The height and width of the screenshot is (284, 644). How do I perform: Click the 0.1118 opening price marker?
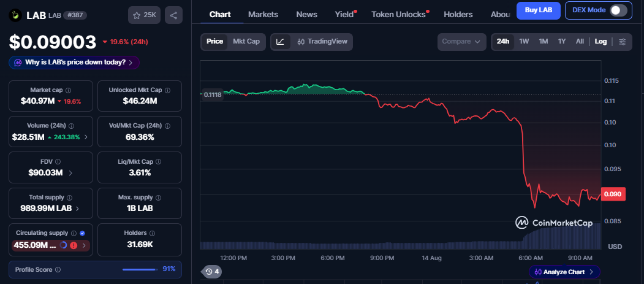coord(213,94)
